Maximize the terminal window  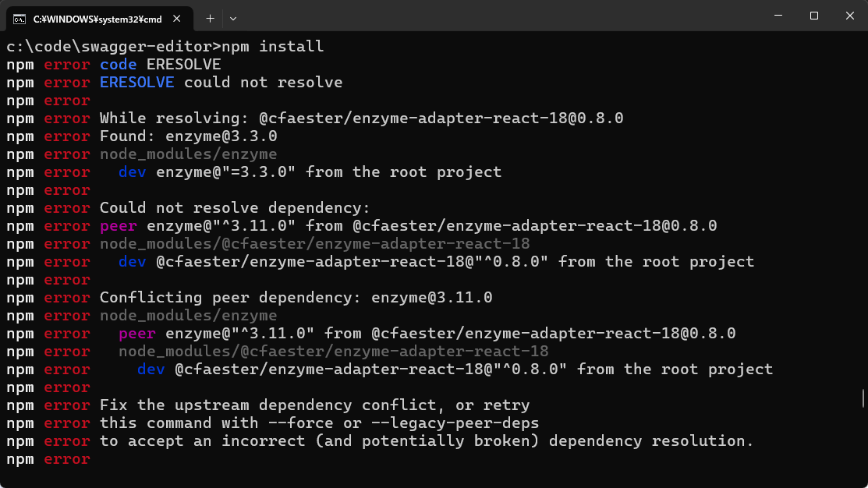[x=813, y=16]
